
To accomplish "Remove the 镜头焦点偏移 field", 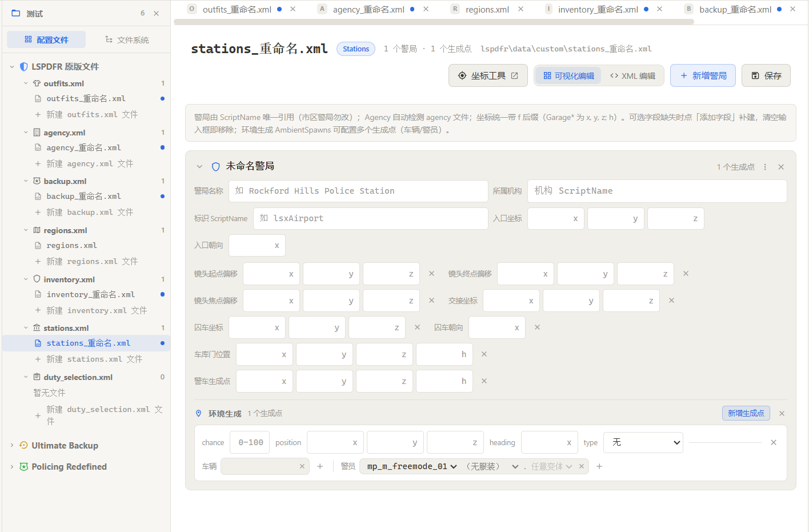I will point(432,301).
